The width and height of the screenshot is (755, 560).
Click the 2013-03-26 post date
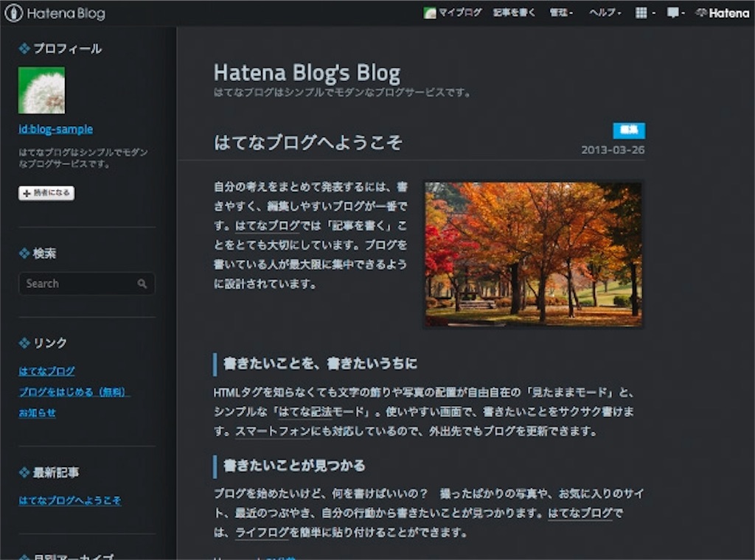(613, 150)
